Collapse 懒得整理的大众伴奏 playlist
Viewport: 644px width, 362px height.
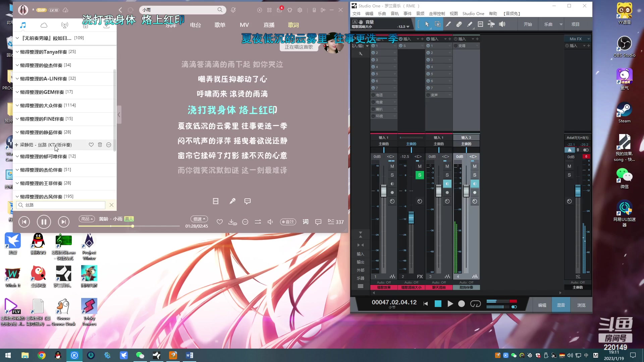coord(17,106)
